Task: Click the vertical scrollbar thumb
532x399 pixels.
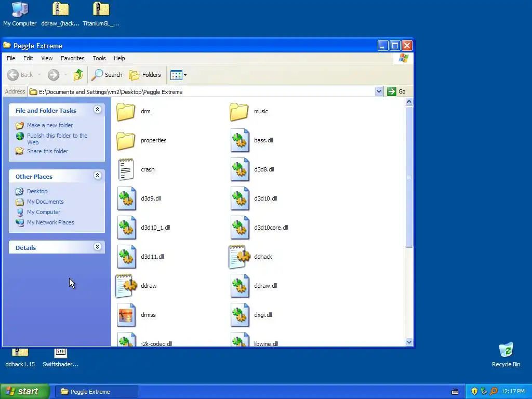Action: (409, 177)
